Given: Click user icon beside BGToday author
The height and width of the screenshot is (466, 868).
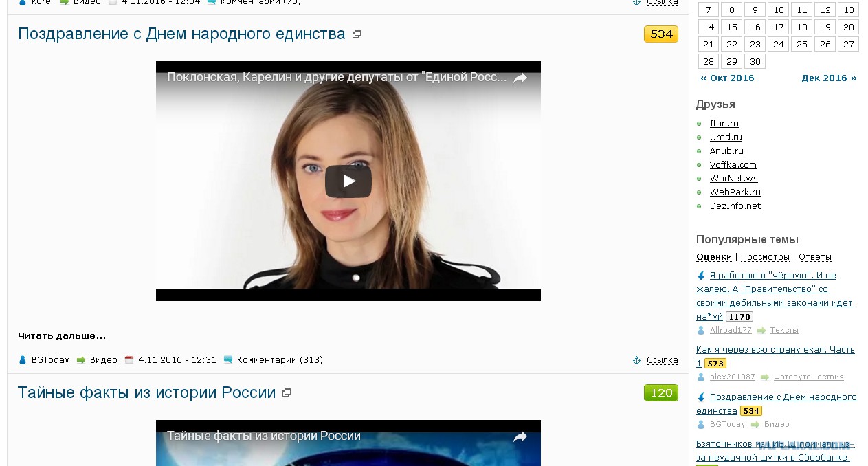Looking at the screenshot, I should point(23,360).
